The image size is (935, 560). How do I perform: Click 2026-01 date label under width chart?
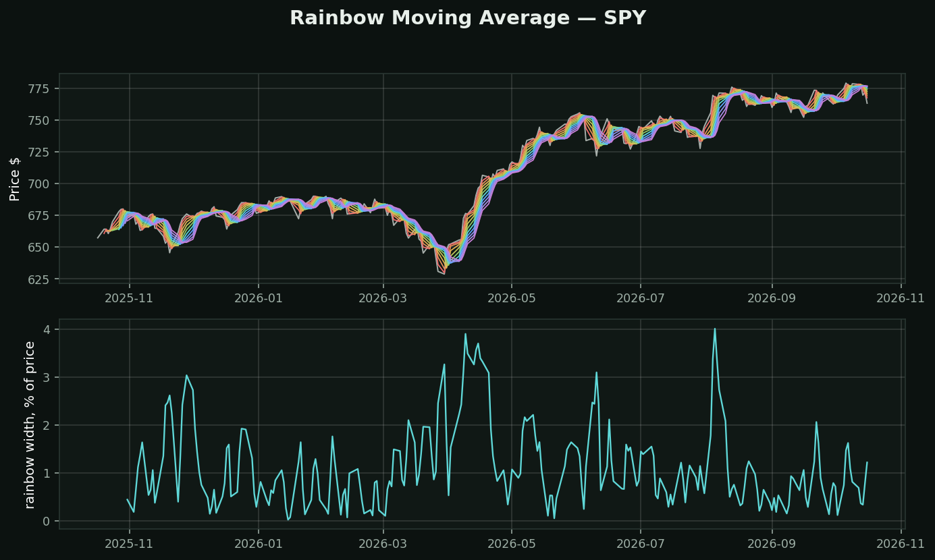259,543
